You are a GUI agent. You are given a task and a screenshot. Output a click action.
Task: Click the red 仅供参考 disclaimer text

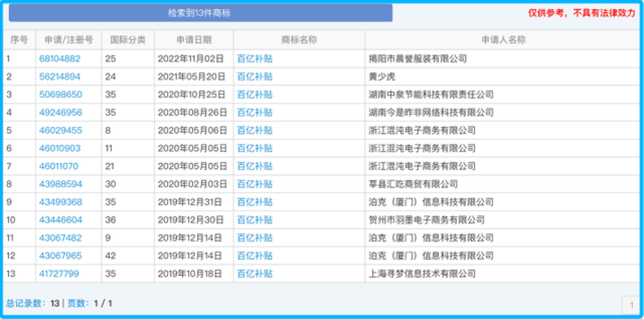pyautogui.click(x=582, y=13)
